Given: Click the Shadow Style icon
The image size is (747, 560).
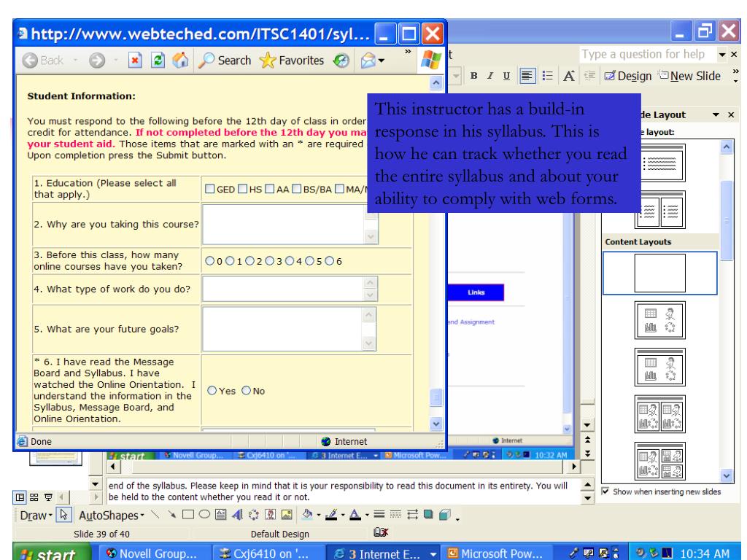Looking at the screenshot, I should 428,514.
